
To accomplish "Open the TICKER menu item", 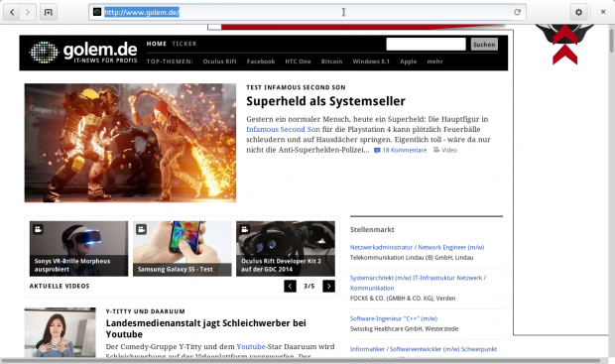I will (x=184, y=44).
